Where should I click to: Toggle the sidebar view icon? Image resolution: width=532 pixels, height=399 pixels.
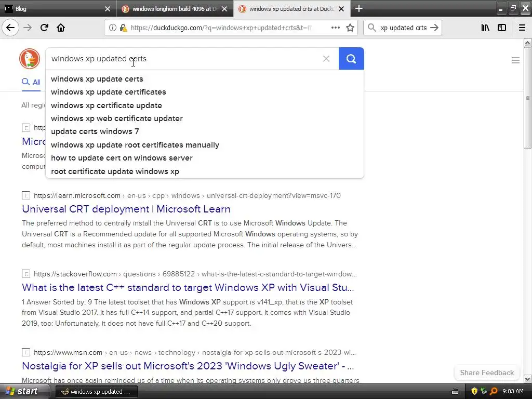[502, 28]
